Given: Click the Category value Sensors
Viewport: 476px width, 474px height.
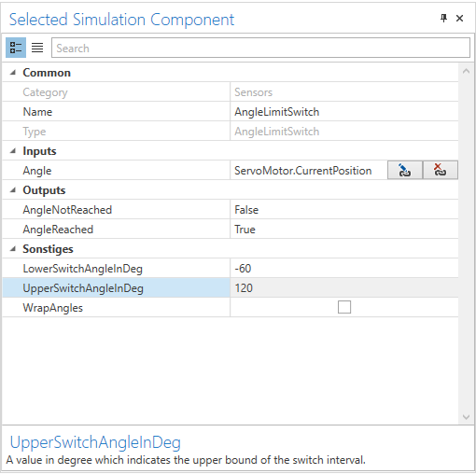Looking at the screenshot, I should point(253,92).
